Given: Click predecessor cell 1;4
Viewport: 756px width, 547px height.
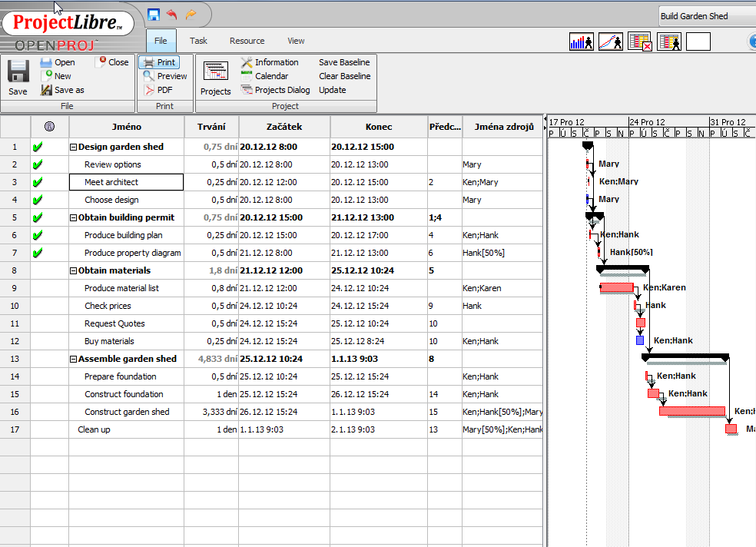Looking at the screenshot, I should pos(445,218).
